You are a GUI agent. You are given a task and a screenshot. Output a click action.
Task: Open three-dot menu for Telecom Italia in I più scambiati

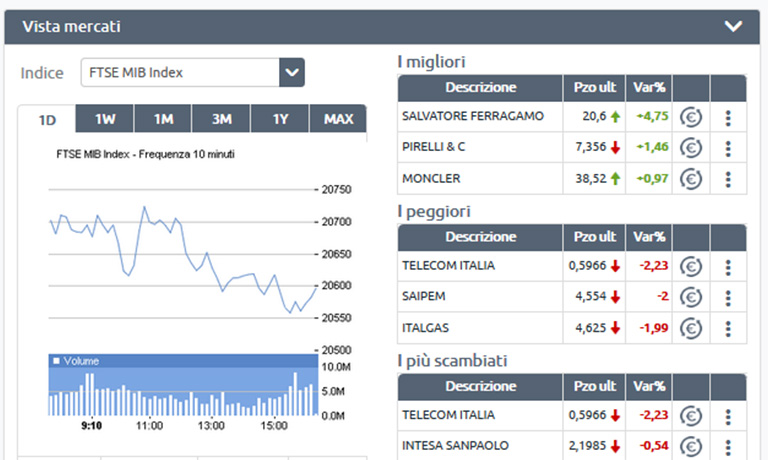[728, 416]
